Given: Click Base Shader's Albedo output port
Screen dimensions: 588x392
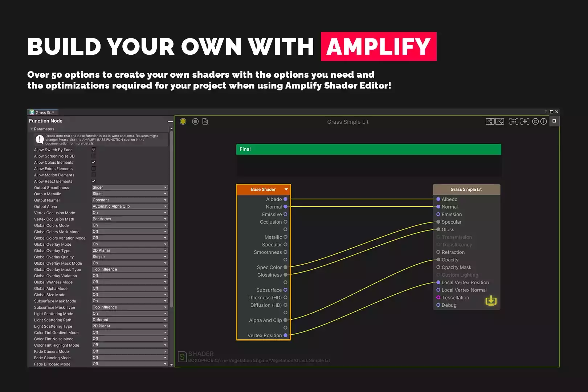Looking at the screenshot, I should point(285,199).
